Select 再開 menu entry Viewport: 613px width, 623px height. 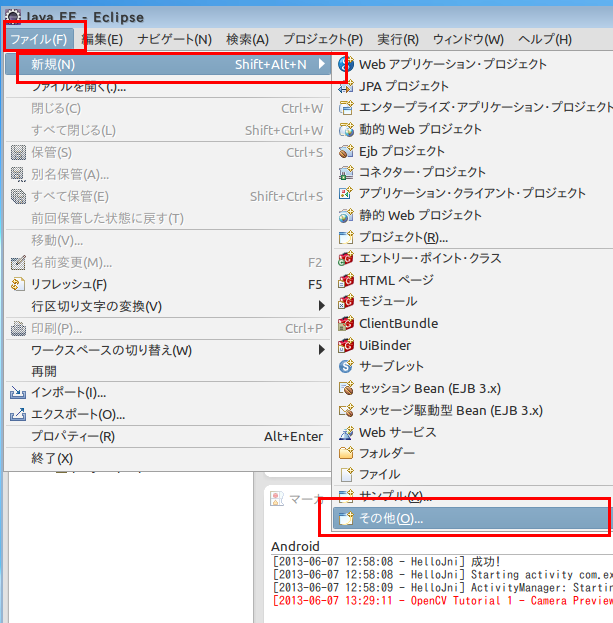click(168, 371)
